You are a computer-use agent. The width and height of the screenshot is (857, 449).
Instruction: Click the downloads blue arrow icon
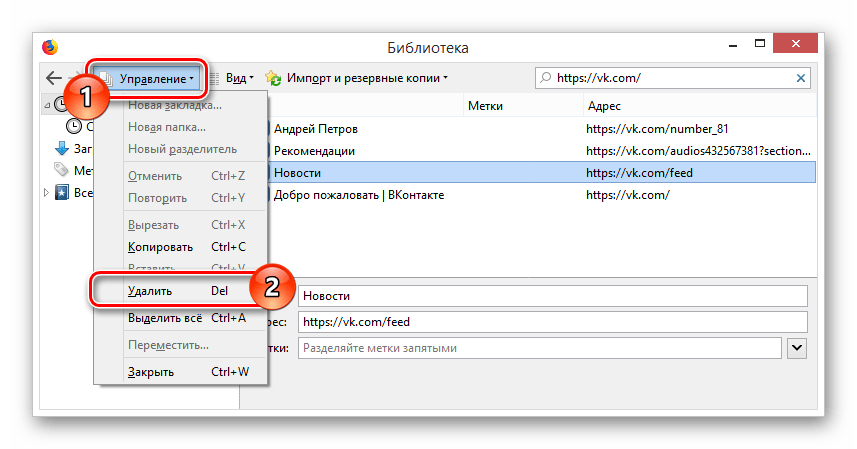click(x=61, y=149)
